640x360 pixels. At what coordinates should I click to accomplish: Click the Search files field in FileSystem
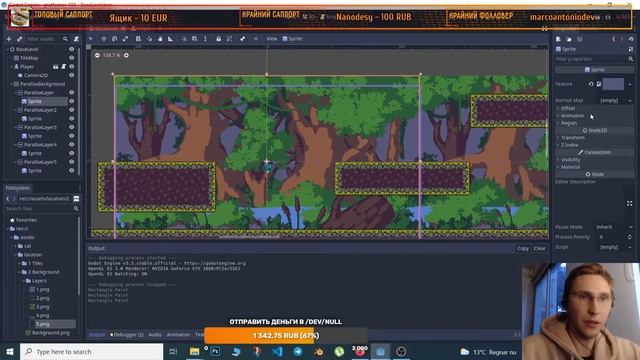(x=42, y=209)
